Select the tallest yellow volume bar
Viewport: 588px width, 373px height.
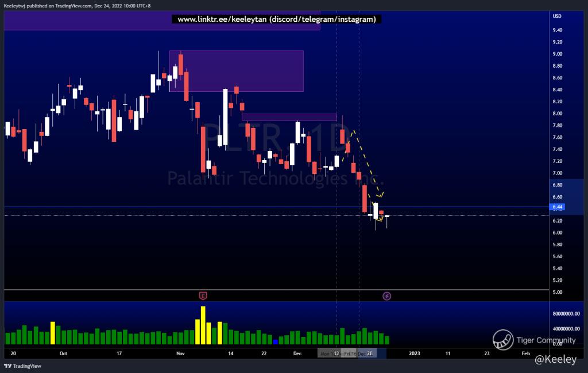[x=203, y=325]
